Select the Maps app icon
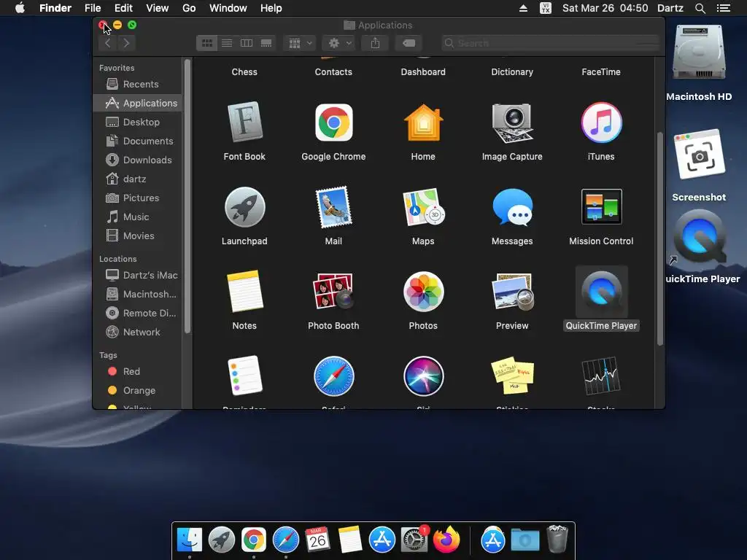The height and width of the screenshot is (560, 747). pyautogui.click(x=423, y=207)
